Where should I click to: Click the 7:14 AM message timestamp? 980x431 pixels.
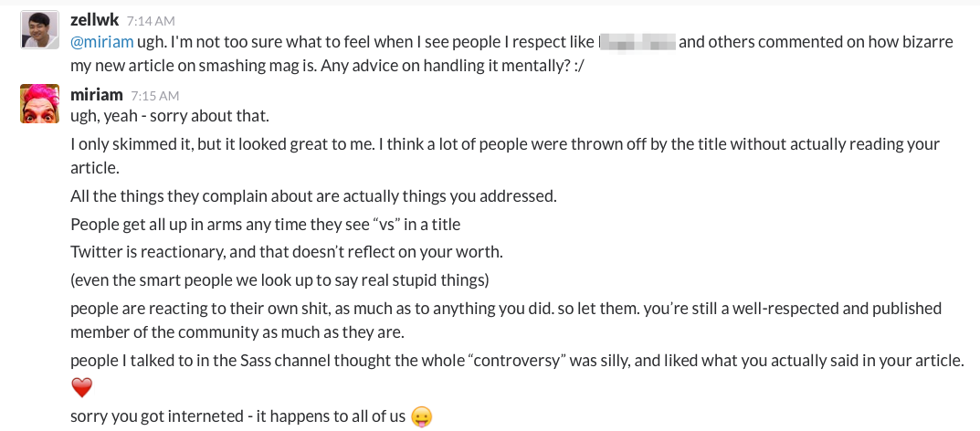(152, 20)
